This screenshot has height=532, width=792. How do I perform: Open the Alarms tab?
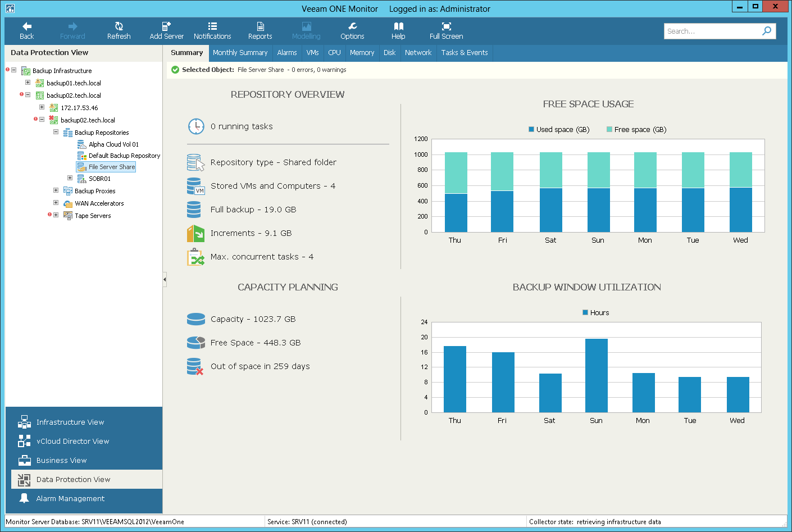click(x=286, y=53)
